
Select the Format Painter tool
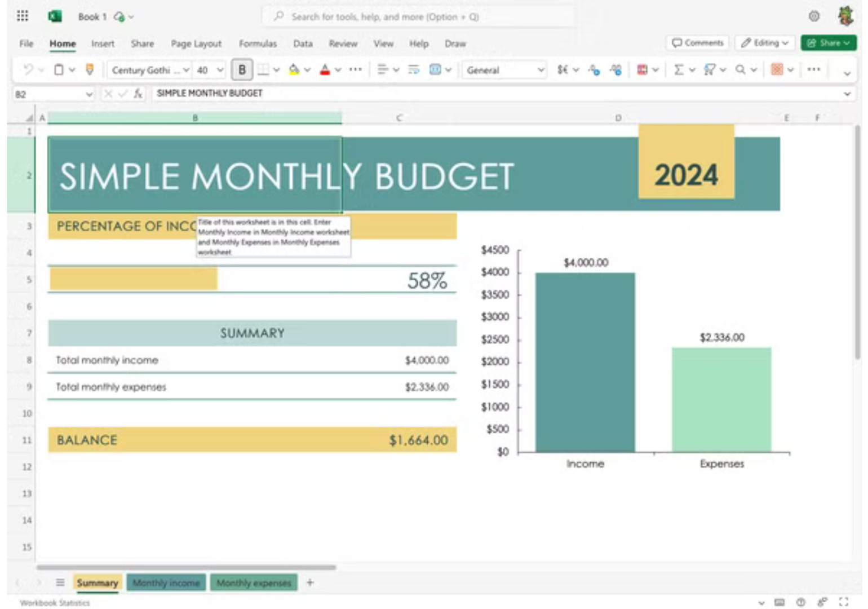[x=90, y=70]
